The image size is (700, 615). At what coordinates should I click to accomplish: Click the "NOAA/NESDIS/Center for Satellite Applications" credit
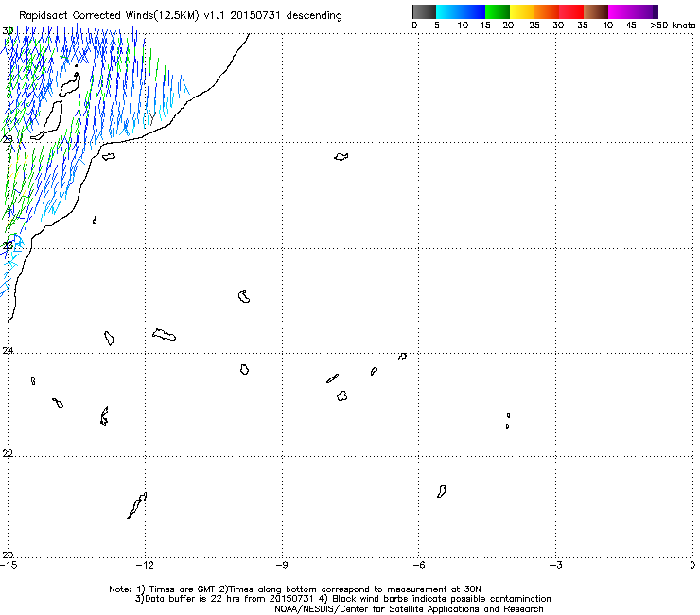[409, 609]
